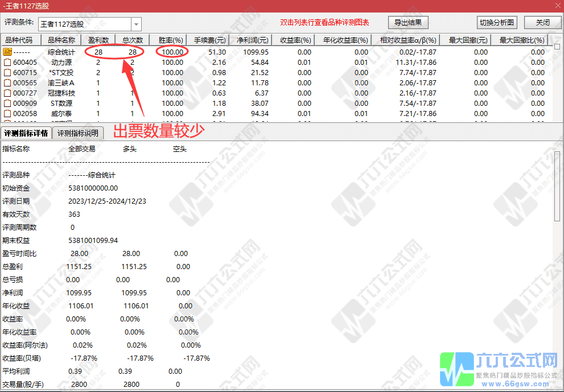
Task: Sort results by the 胜率(%) column header
Action: click(x=171, y=39)
